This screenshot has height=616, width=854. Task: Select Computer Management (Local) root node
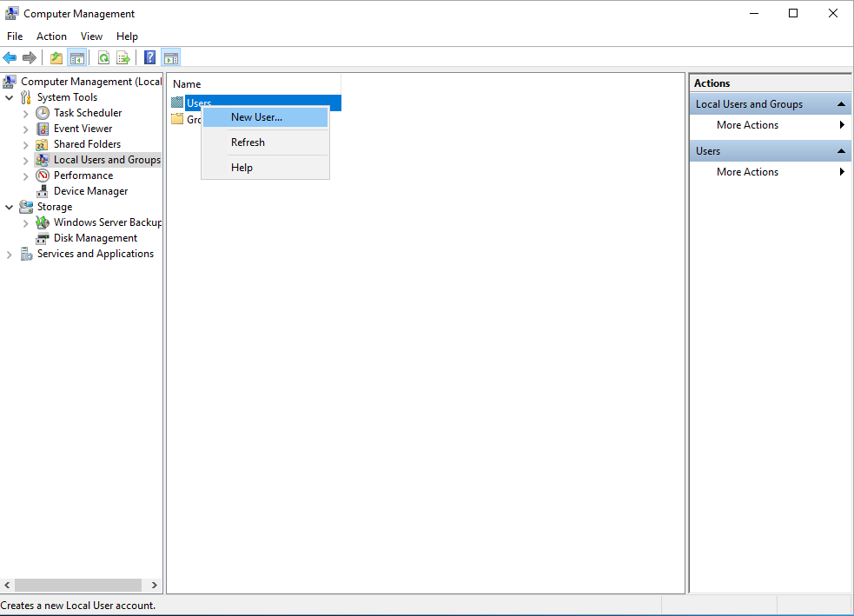[91, 82]
